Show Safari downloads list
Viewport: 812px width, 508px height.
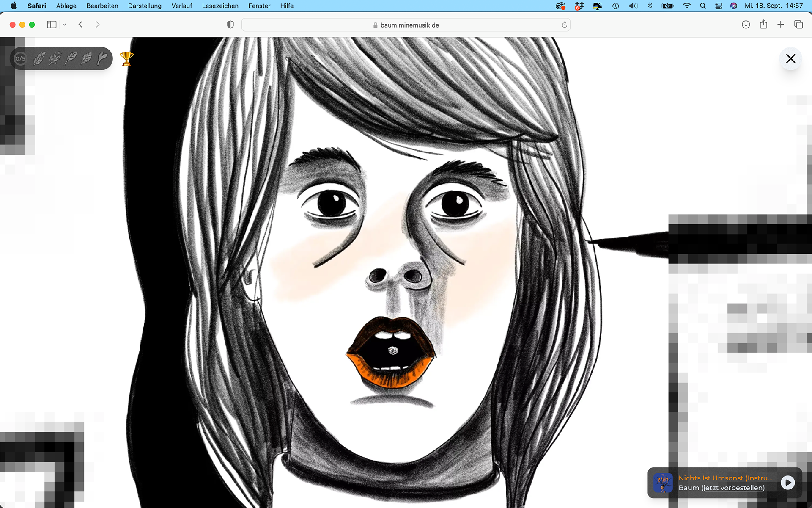point(746,25)
